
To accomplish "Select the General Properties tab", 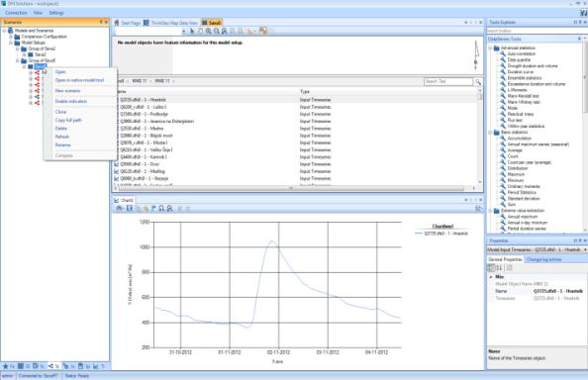I will click(x=505, y=259).
